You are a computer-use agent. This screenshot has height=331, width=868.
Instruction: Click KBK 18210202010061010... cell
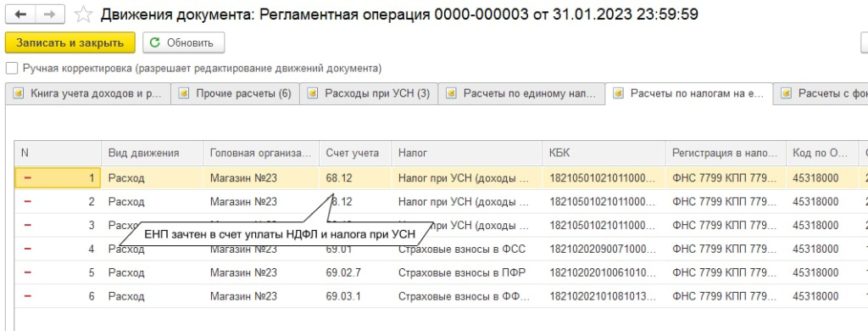(x=604, y=272)
